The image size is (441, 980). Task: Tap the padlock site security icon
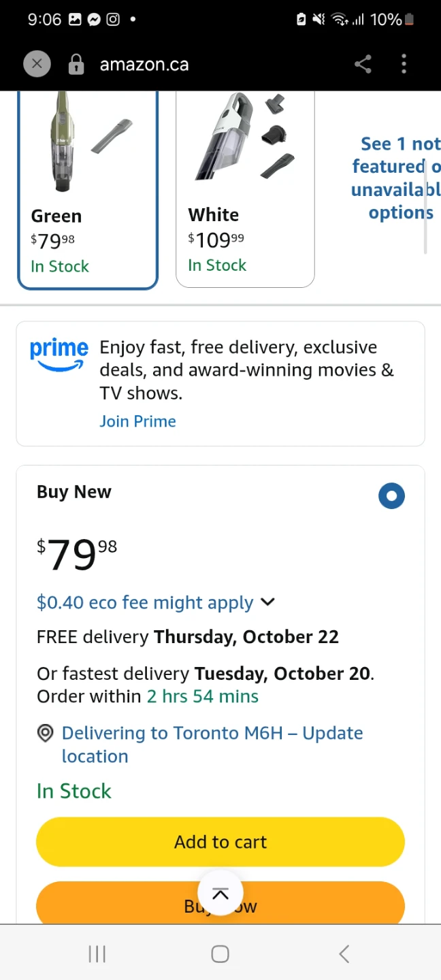pos(76,65)
